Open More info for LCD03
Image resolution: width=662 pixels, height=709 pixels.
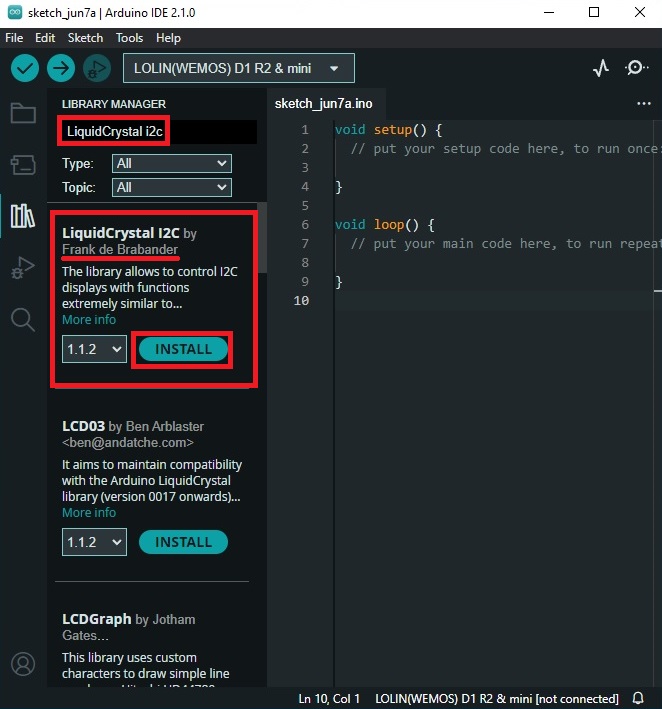tap(89, 512)
